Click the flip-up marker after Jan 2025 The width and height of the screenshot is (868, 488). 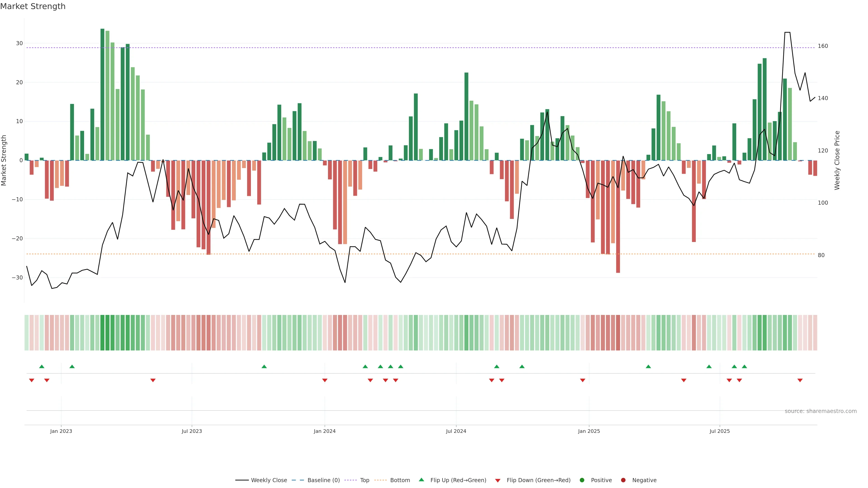click(648, 366)
